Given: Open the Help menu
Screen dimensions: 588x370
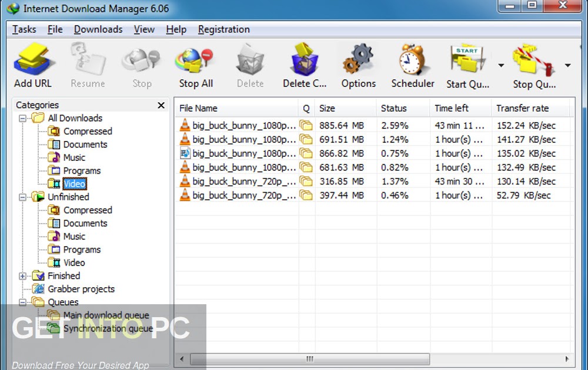Looking at the screenshot, I should 176,29.
